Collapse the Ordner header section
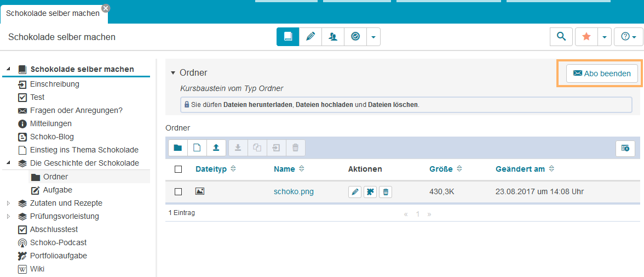 (x=173, y=73)
